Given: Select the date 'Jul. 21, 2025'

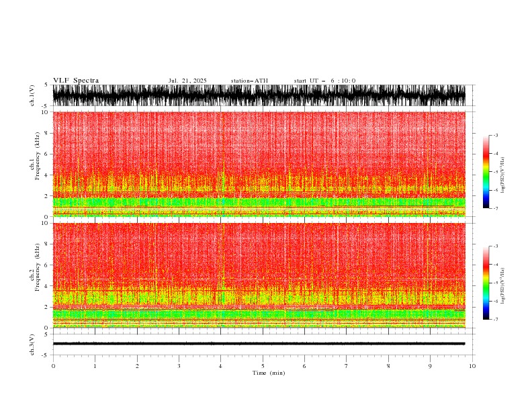Looking at the screenshot, I should click(x=187, y=81).
